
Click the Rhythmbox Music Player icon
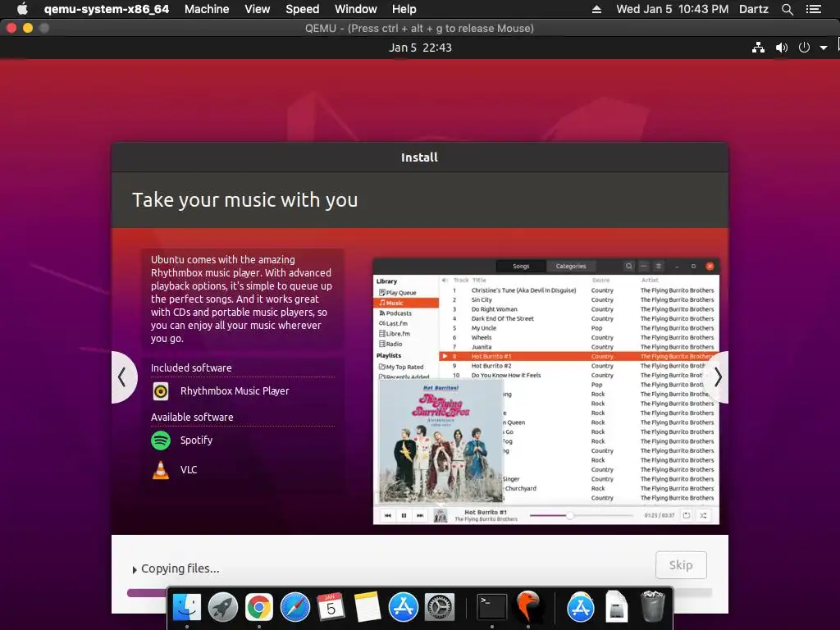pos(160,391)
